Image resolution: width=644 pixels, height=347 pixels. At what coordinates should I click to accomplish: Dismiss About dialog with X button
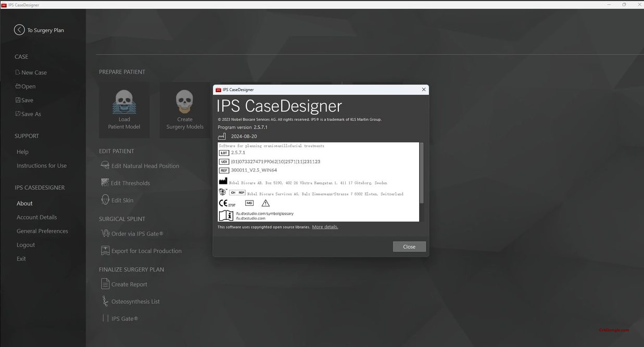[424, 90]
